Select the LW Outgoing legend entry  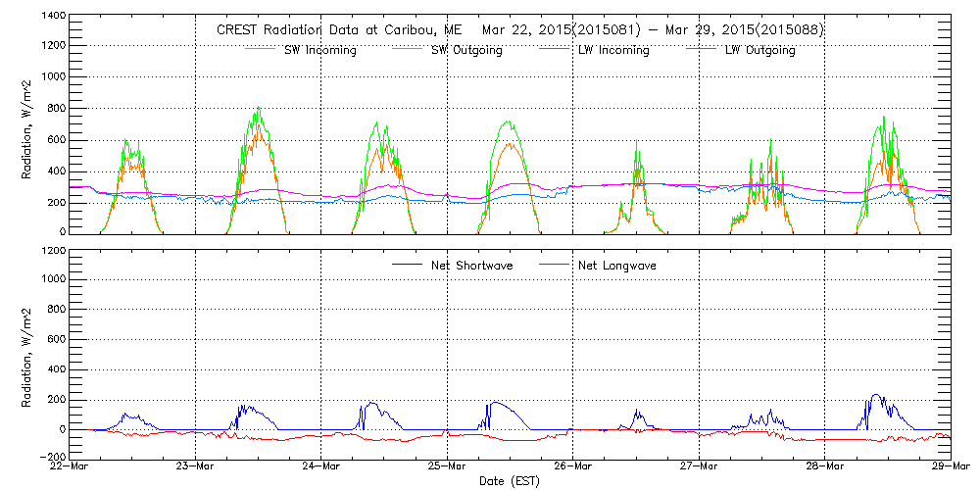[x=759, y=50]
